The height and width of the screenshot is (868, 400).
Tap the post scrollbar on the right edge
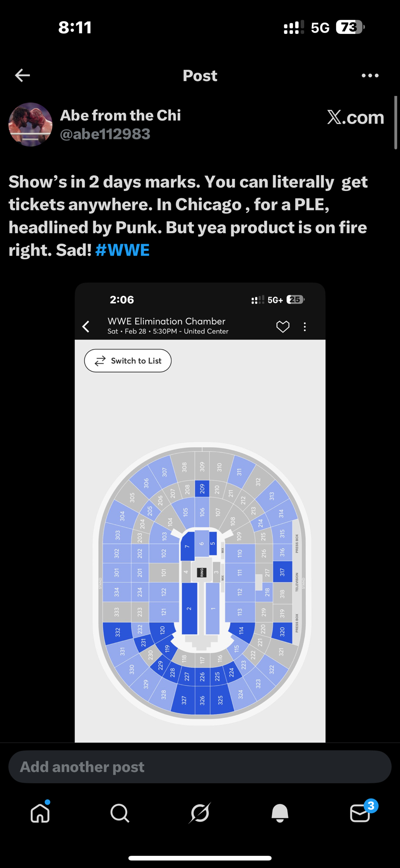point(395,123)
